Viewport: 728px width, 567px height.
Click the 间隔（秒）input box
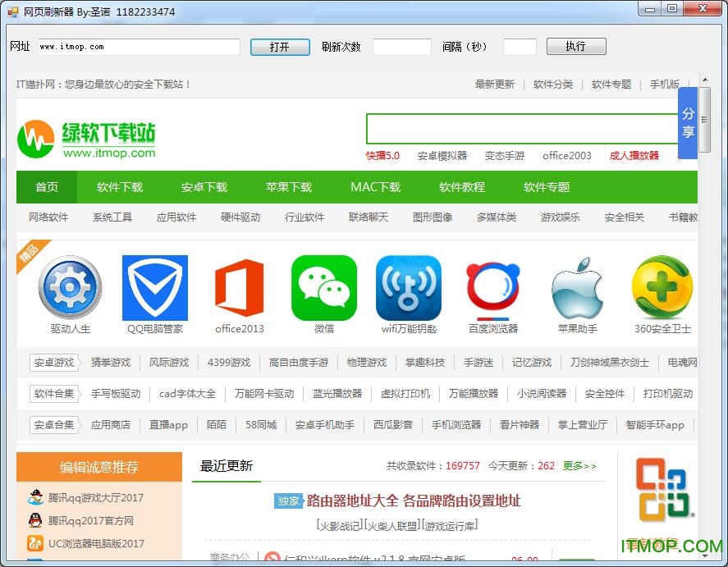pos(520,47)
